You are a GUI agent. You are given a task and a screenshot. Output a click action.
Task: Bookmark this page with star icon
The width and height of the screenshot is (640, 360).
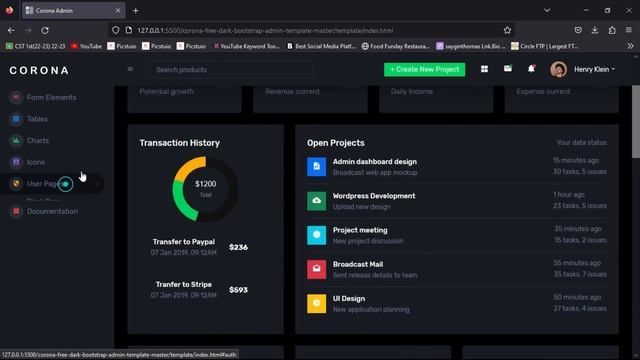[507, 30]
